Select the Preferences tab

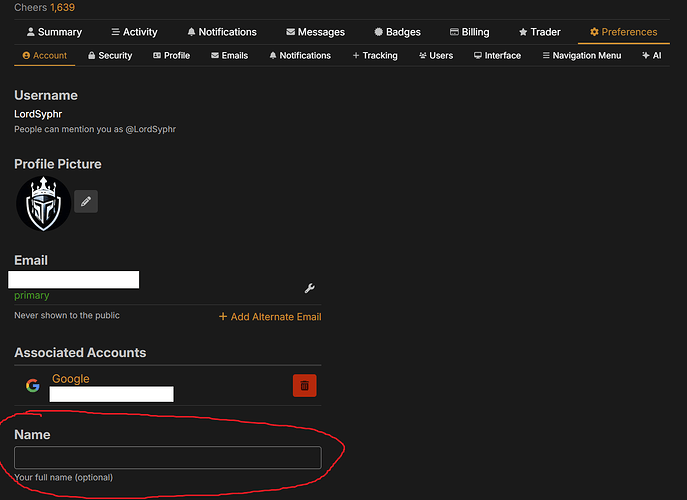click(x=623, y=32)
